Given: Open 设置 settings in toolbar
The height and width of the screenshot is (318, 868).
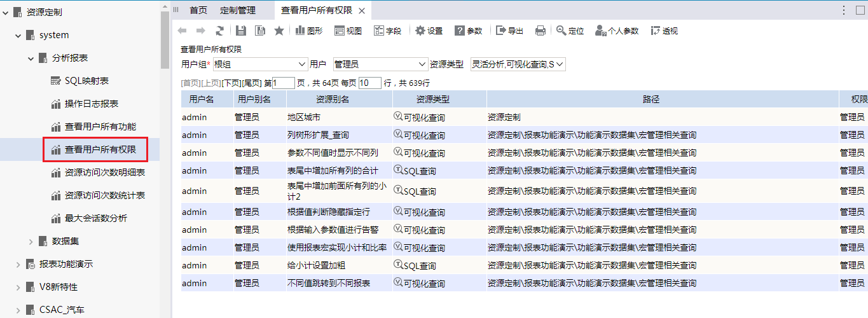Looking at the screenshot, I should pos(429,31).
